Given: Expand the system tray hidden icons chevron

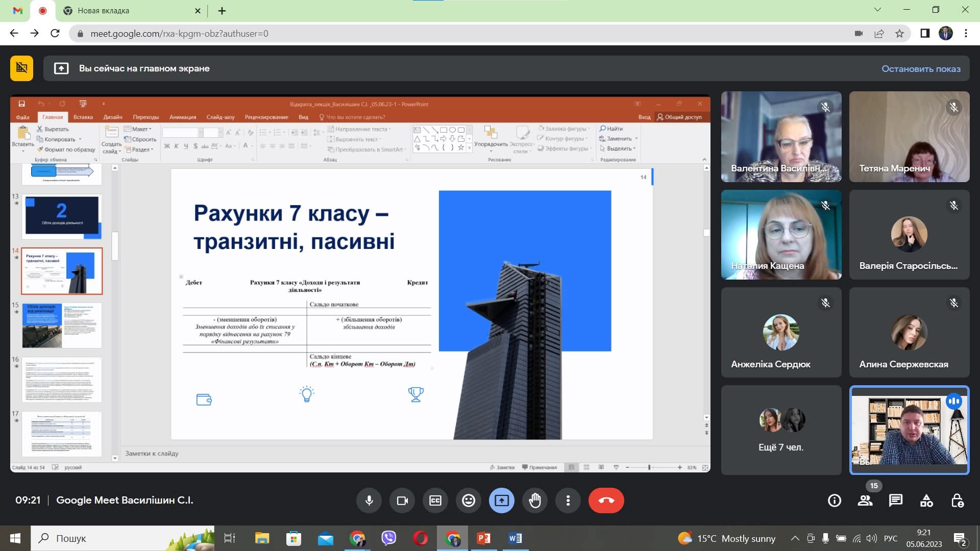Looking at the screenshot, I should 795,538.
